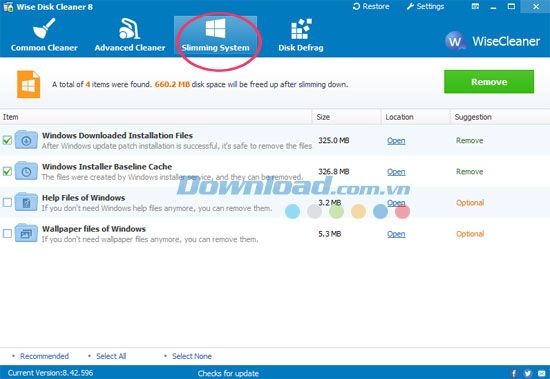Enable Help Files of Windows checkbox

point(7,202)
